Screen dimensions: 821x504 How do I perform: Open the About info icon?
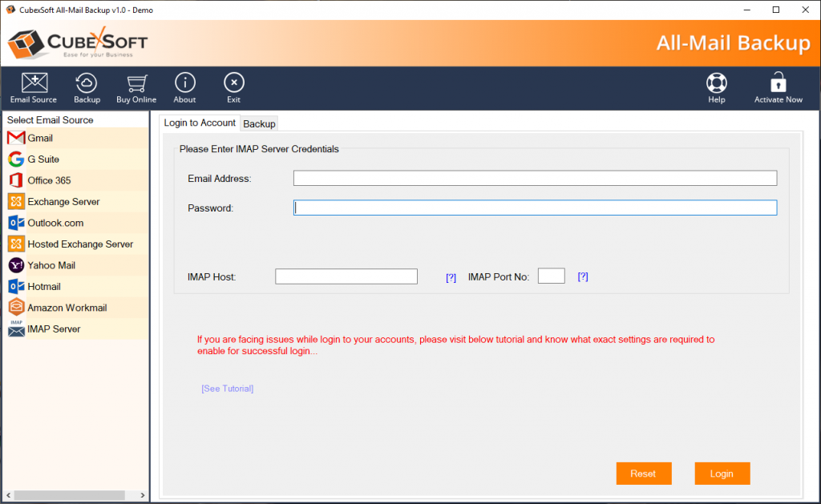[x=185, y=83]
